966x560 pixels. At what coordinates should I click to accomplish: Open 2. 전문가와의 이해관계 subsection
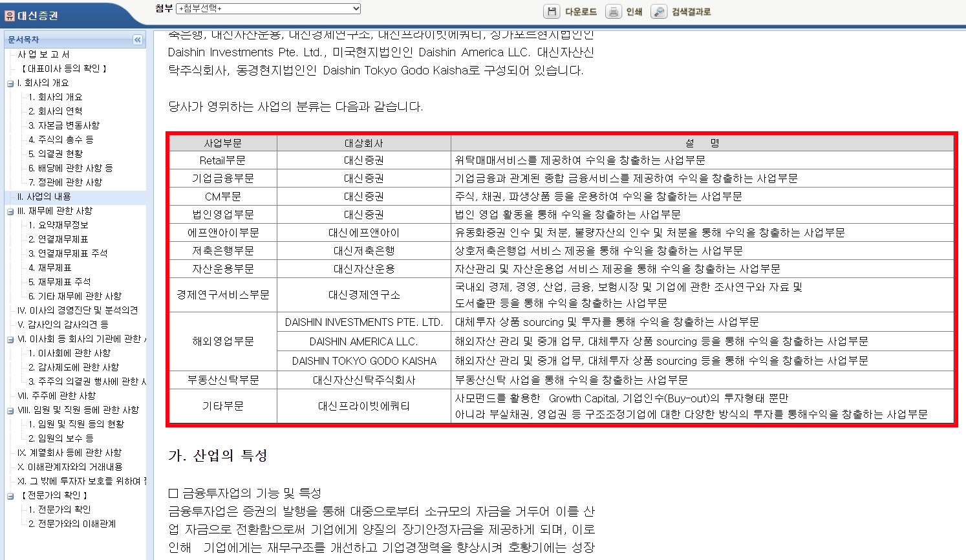(x=72, y=524)
